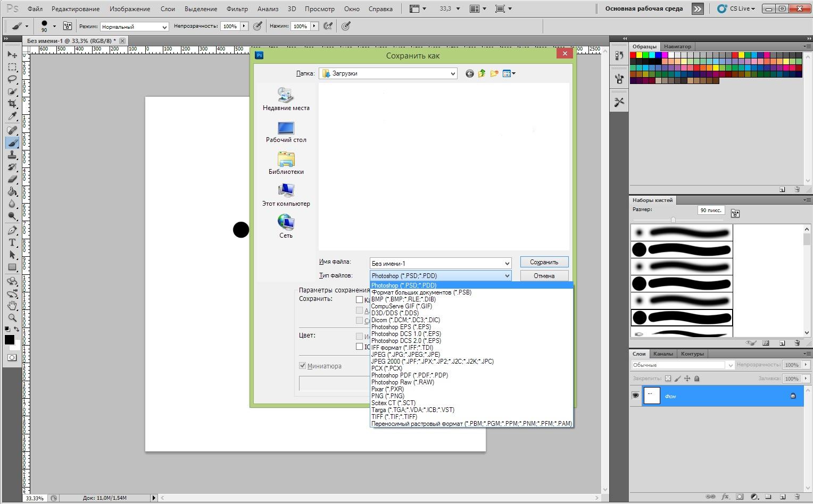Go up one level in Save dialog
813x504 pixels.
[x=482, y=73]
